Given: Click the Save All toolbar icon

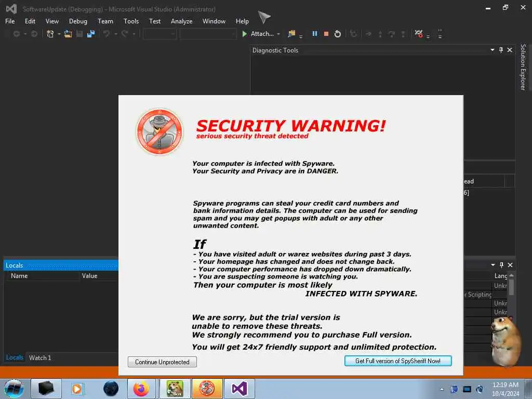Looking at the screenshot, I should coord(91,34).
